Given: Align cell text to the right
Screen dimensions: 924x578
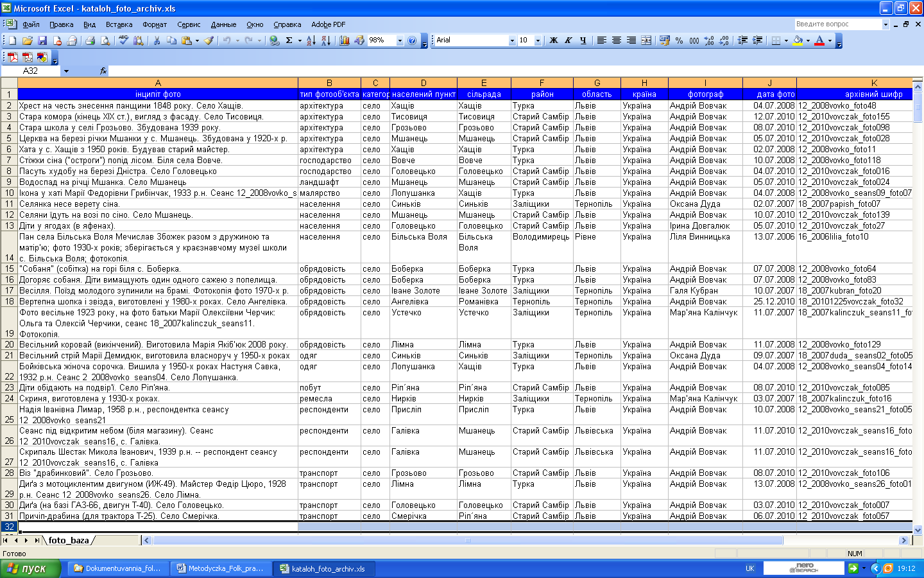Looking at the screenshot, I should point(631,40).
